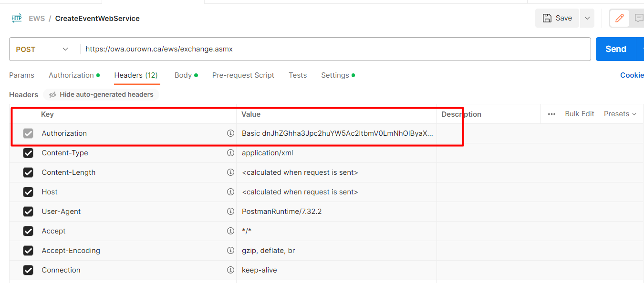
Task: Open the Settings tab
Action: pos(338,75)
